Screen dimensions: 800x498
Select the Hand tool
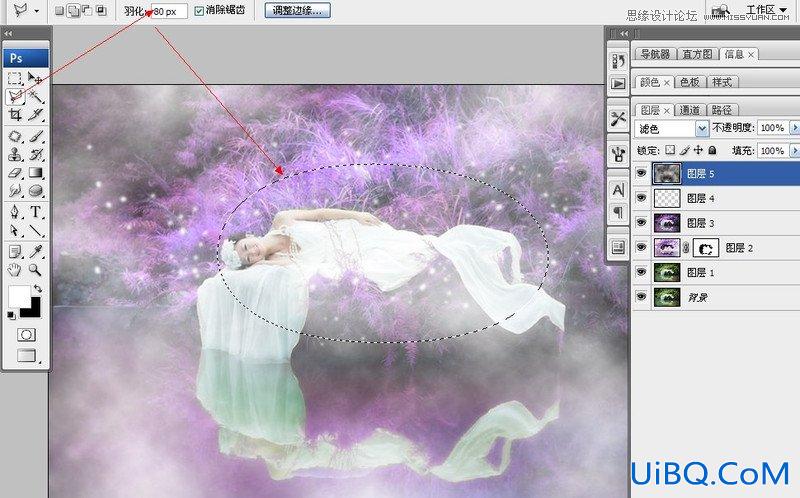[15, 269]
